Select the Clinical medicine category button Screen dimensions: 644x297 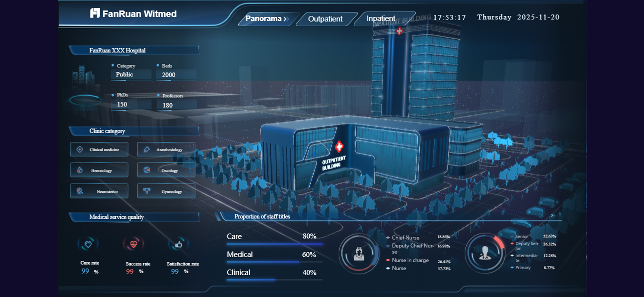[x=99, y=149]
